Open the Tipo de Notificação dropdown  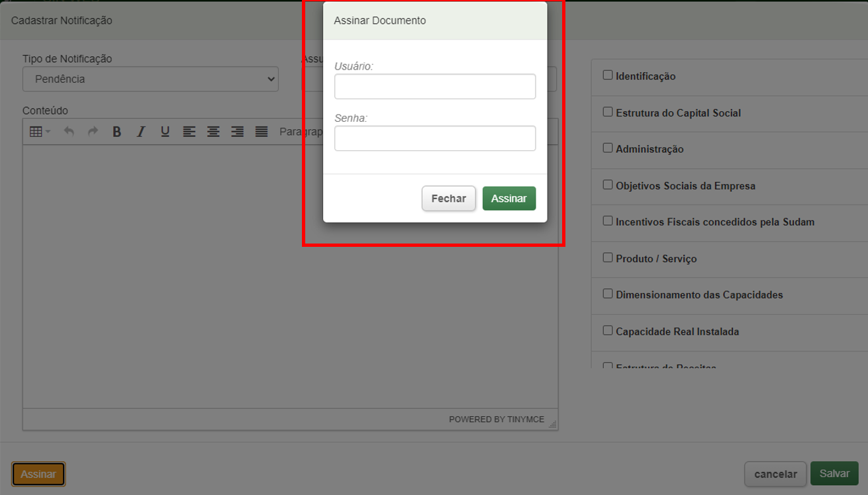(x=150, y=79)
